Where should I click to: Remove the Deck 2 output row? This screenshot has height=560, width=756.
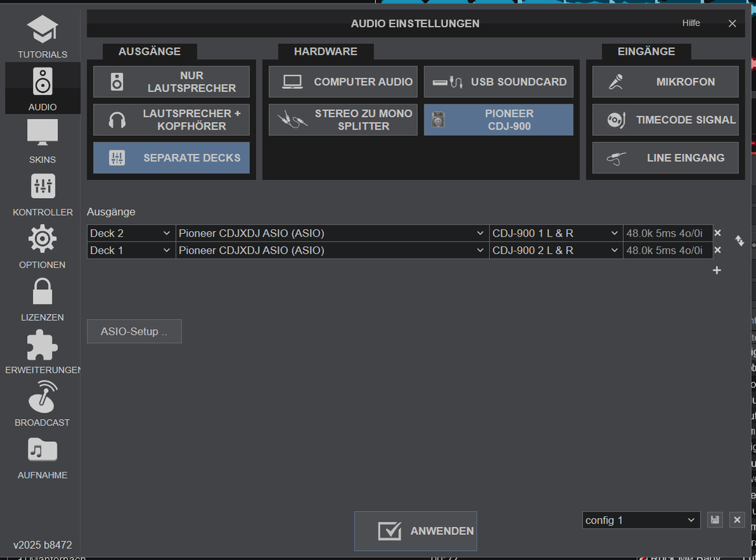tap(717, 234)
